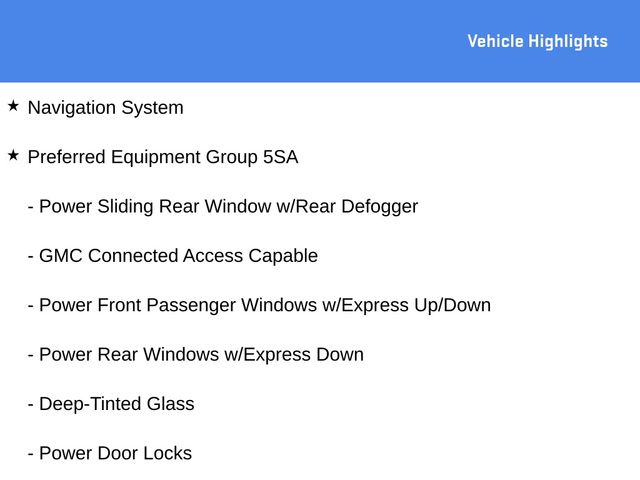Click the blue header banner area
The height and width of the screenshot is (480, 640).
(320, 41)
